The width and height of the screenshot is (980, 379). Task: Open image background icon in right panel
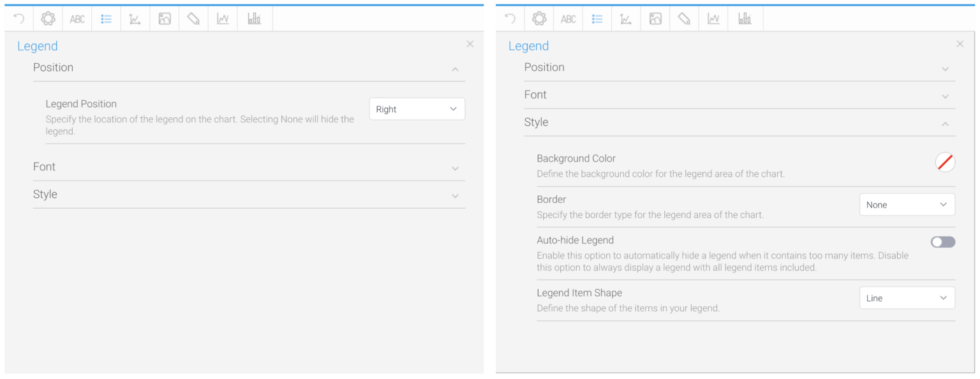click(655, 19)
